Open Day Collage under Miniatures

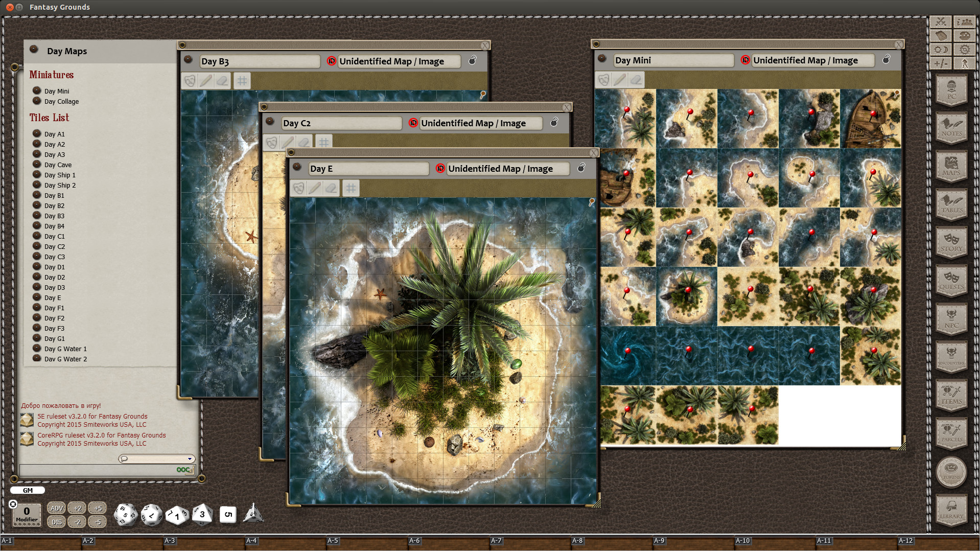(61, 101)
